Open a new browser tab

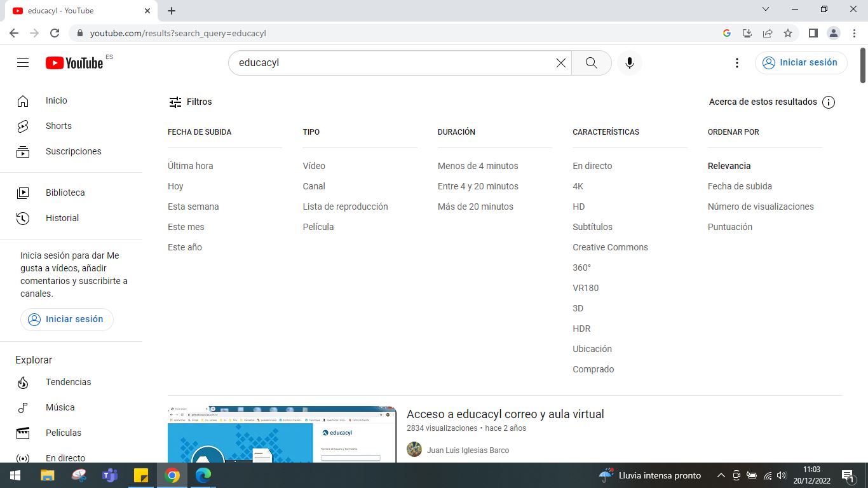[172, 11]
